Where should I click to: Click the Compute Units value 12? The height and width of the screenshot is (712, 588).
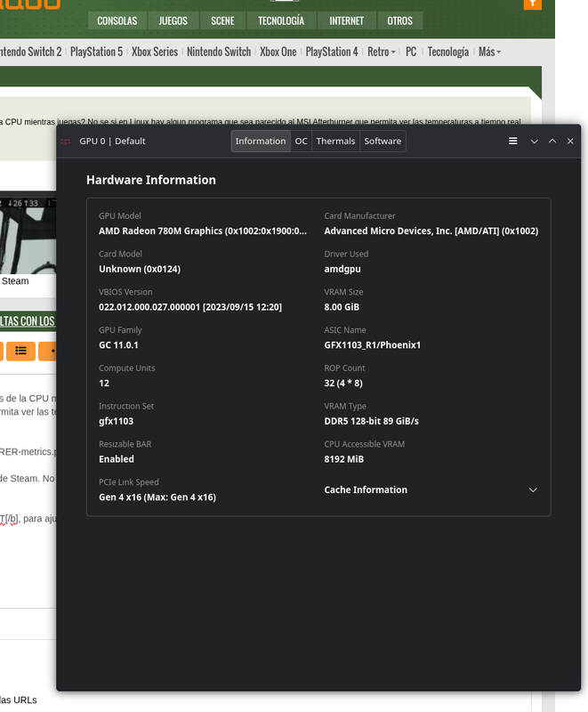coord(104,384)
